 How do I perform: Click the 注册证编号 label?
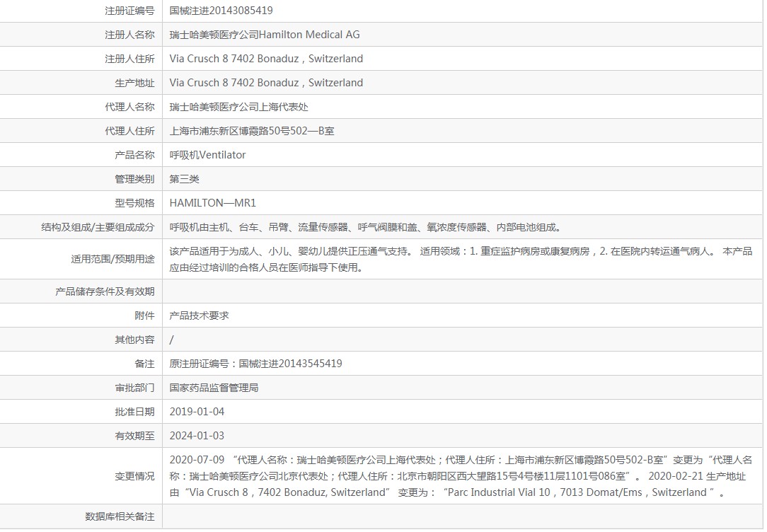coord(129,11)
